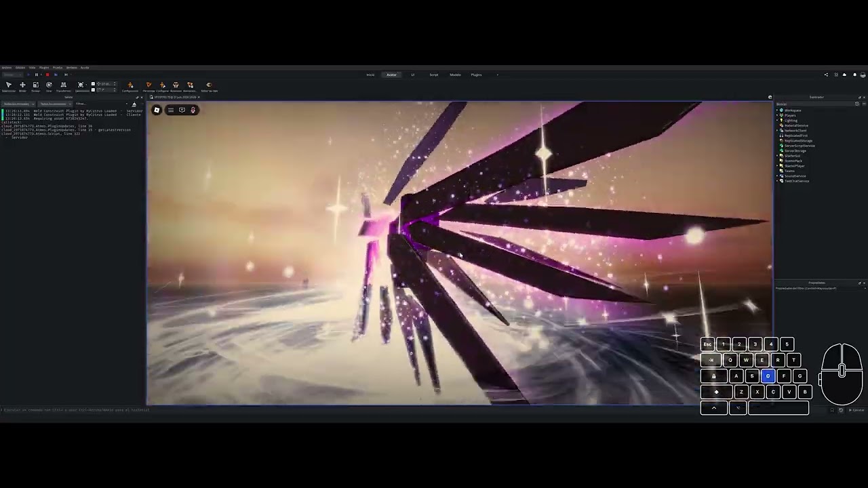Viewport: 868px width, 488px height.
Task: Switch to the Plugins tab
Action: 477,75
